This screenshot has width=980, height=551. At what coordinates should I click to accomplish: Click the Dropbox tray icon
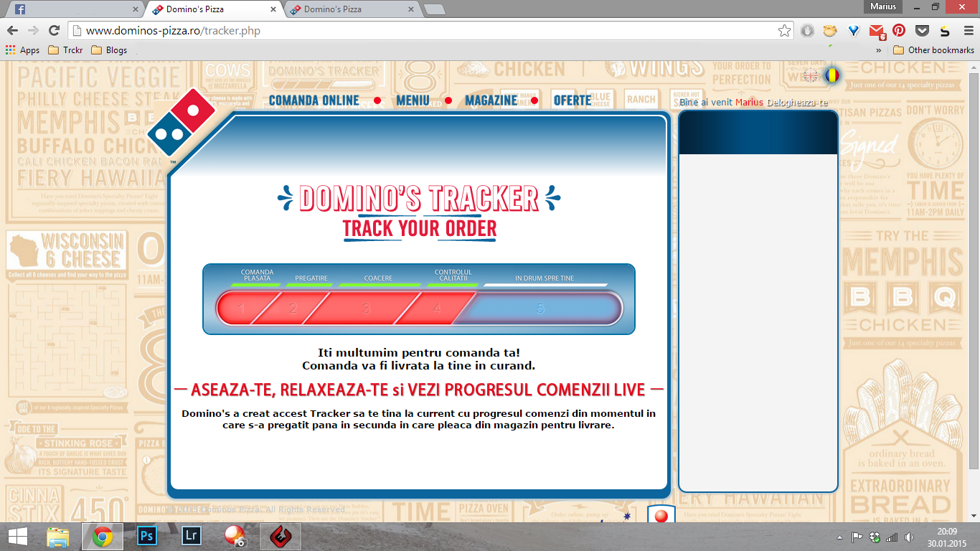coord(875,537)
